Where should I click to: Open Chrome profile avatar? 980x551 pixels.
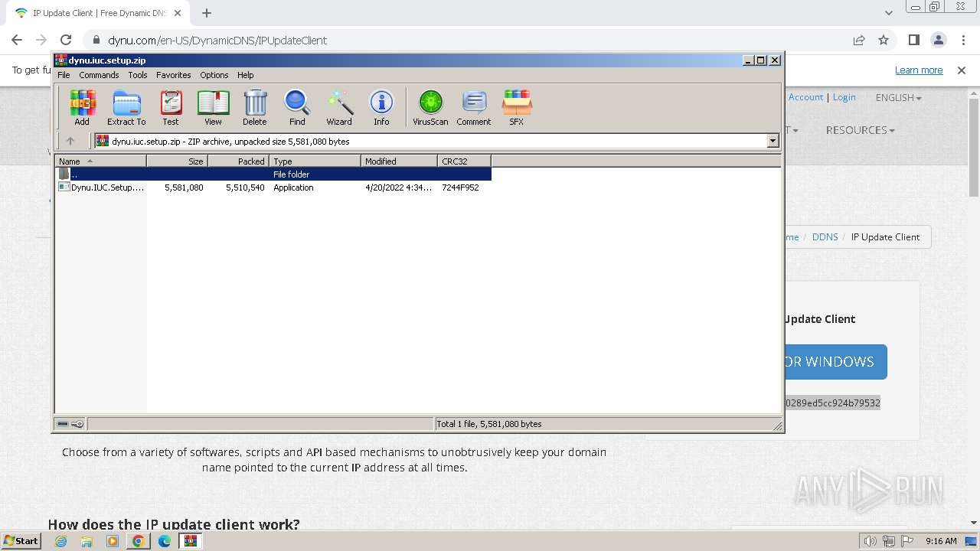click(x=938, y=40)
